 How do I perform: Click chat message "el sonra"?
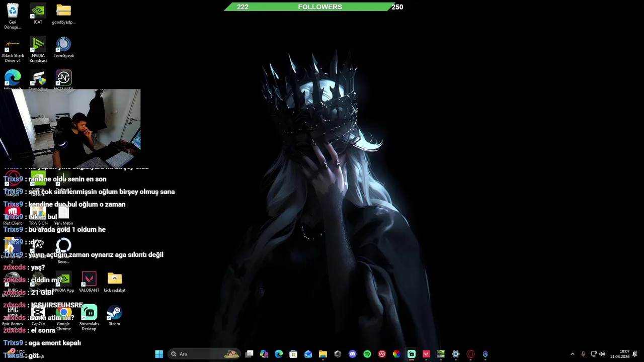(43, 330)
